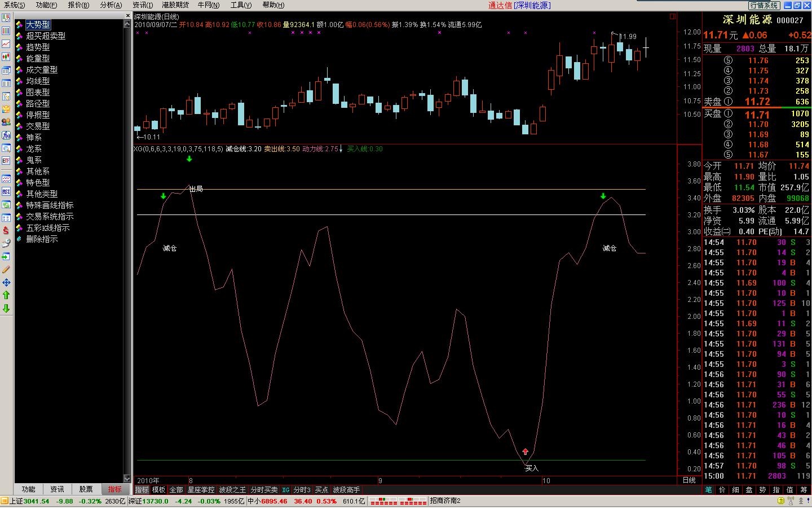The image size is (812, 508).
Task: Select the 波段之王 tab below the chart
Action: coord(232,490)
